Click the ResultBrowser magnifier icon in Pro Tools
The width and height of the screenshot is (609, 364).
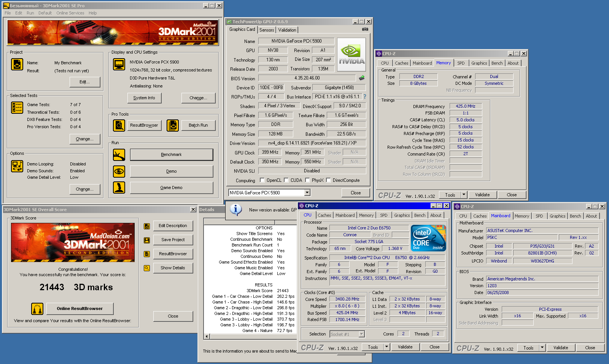point(119,125)
